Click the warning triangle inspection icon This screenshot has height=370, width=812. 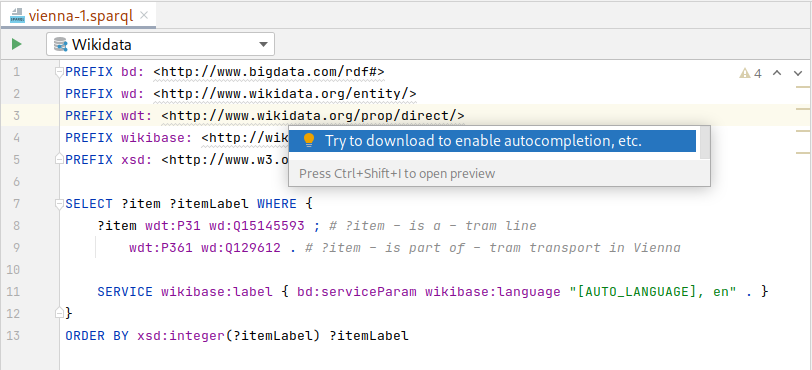(745, 73)
